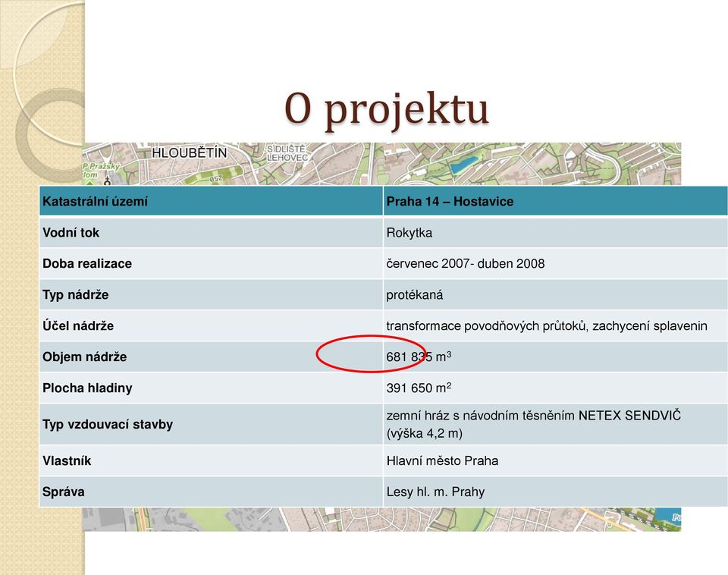Click the "Hlavní město Praha" value
The image size is (728, 575).
tap(442, 460)
